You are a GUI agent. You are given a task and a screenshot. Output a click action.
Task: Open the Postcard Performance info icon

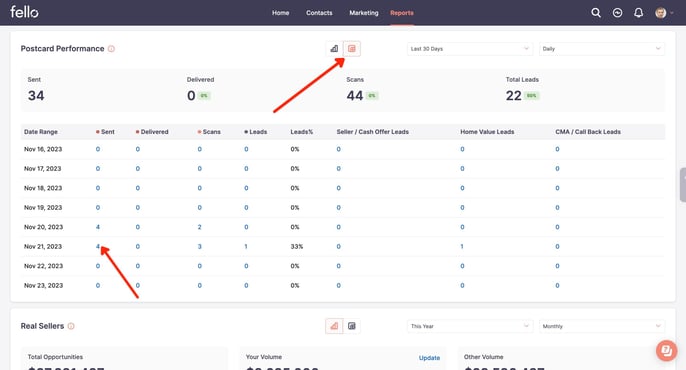point(111,49)
